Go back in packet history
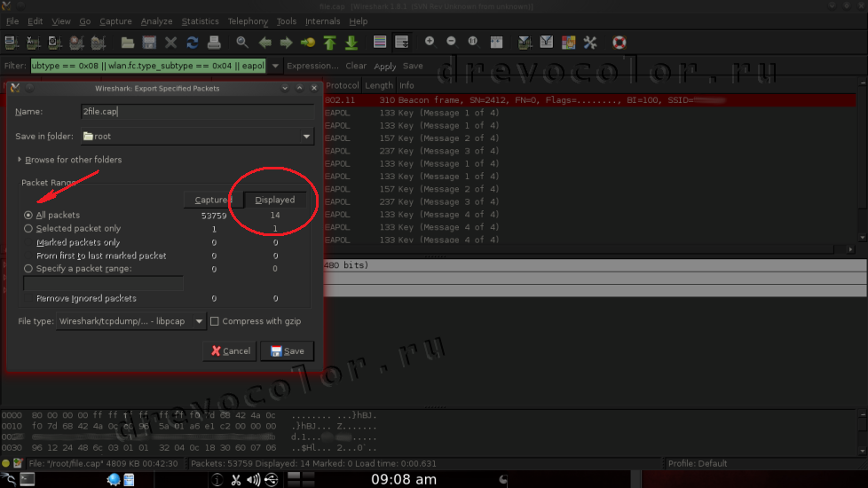868x488 pixels. click(x=264, y=42)
